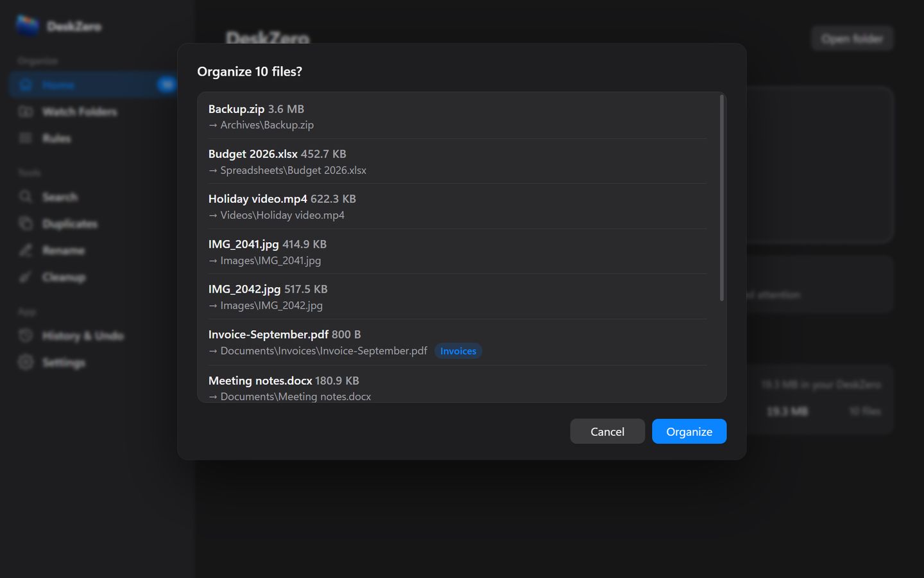Select the IMG_2042.jpg file name
The width and height of the screenshot is (924, 578).
(x=244, y=289)
